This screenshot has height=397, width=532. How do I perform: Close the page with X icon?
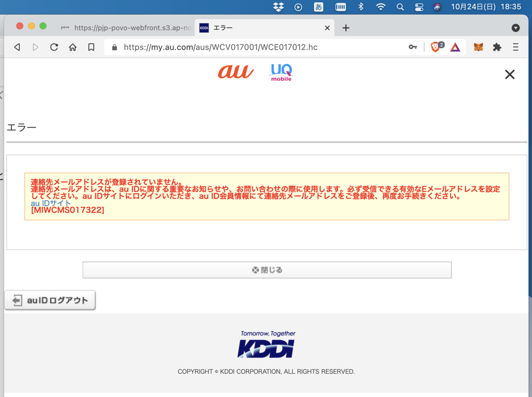point(510,74)
